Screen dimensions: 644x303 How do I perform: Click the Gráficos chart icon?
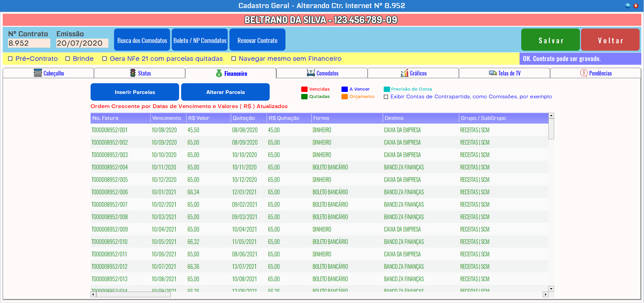[405, 73]
